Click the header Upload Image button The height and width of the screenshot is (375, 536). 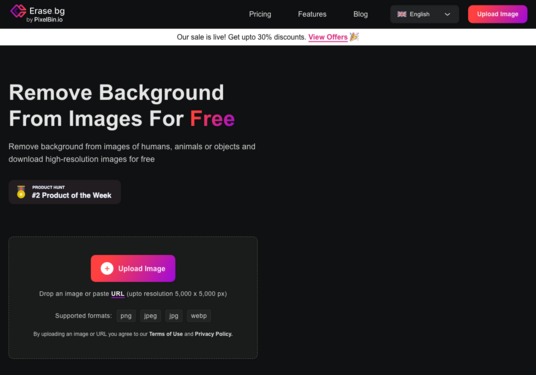click(497, 14)
